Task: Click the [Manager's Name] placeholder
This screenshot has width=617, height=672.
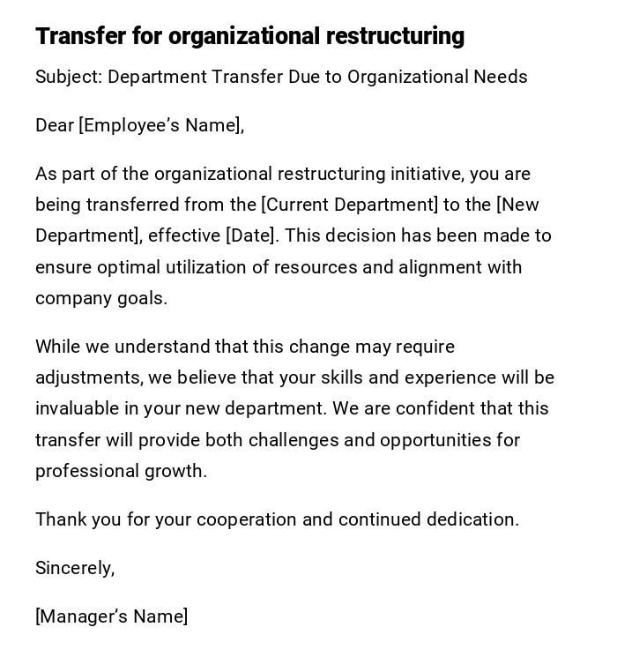Action: pyautogui.click(x=111, y=616)
